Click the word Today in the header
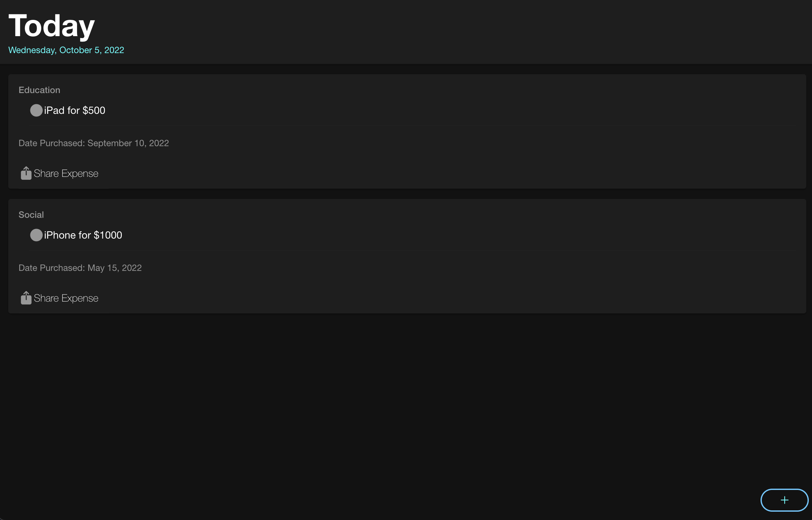Screen dimensions: 812x520 (52, 26)
